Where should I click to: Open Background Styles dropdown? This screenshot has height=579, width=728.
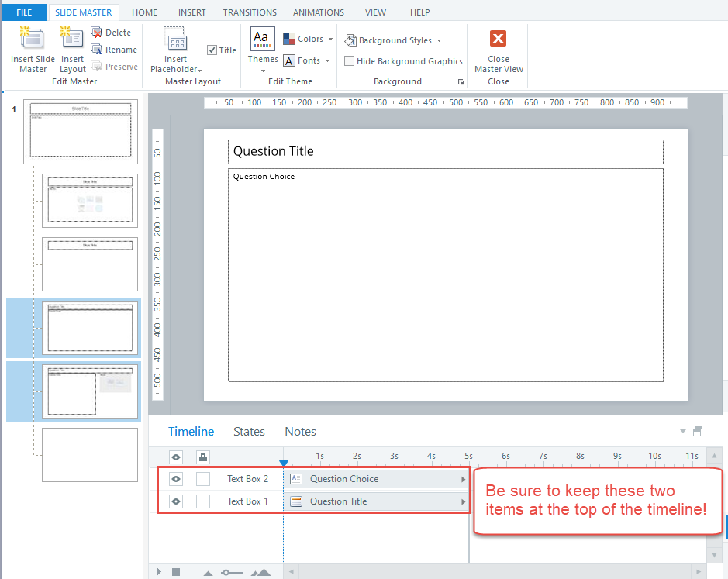[x=393, y=40]
